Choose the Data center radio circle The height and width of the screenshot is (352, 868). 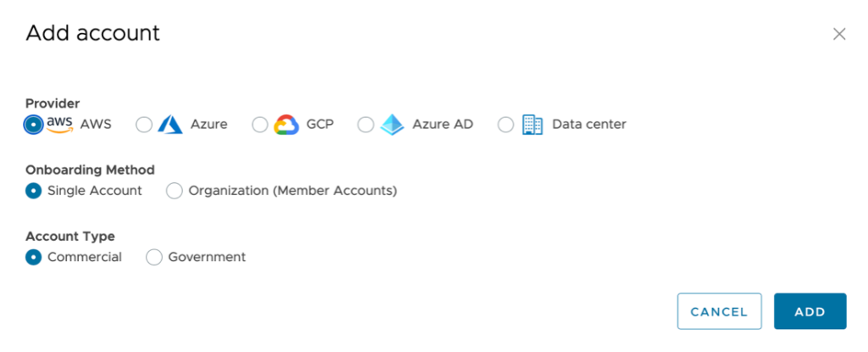[x=506, y=125]
